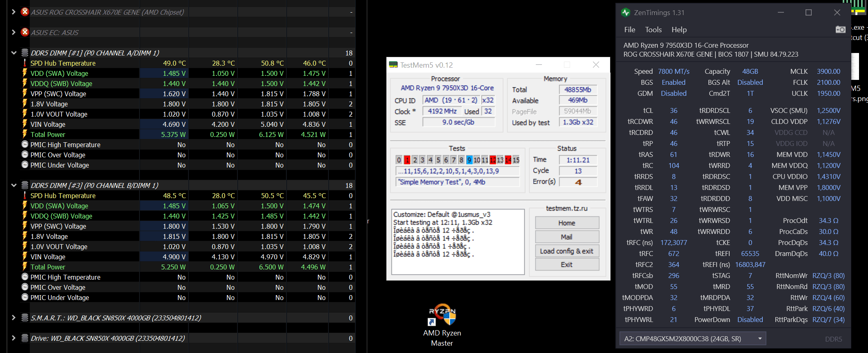Click the TestMem5 Time value 1:11.21
868x353 pixels.
point(578,160)
